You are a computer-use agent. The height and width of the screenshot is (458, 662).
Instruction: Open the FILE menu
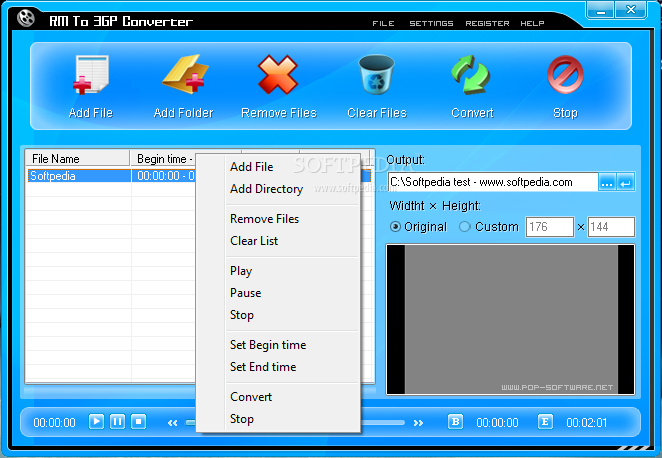pos(383,23)
